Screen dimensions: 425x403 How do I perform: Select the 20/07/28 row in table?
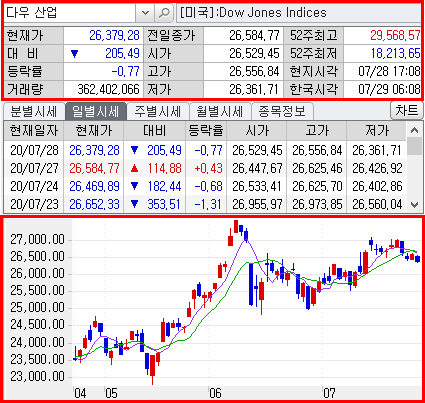(205, 150)
